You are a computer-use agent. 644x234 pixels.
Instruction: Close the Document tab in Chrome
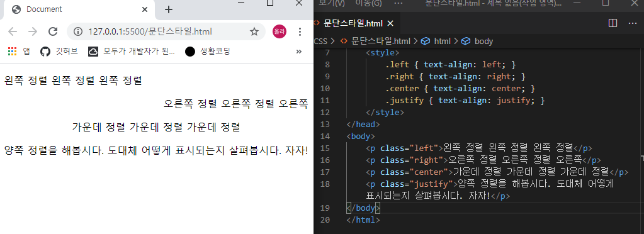click(x=145, y=9)
